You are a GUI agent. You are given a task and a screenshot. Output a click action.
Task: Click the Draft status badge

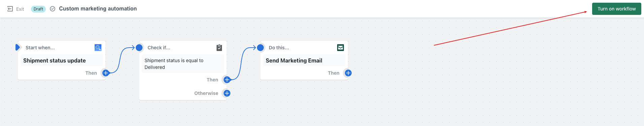(x=38, y=9)
